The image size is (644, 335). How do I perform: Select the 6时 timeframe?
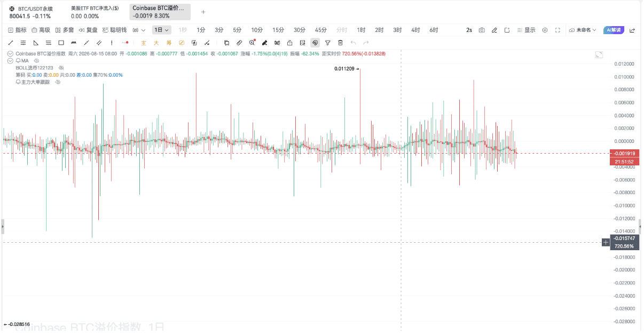tap(434, 30)
